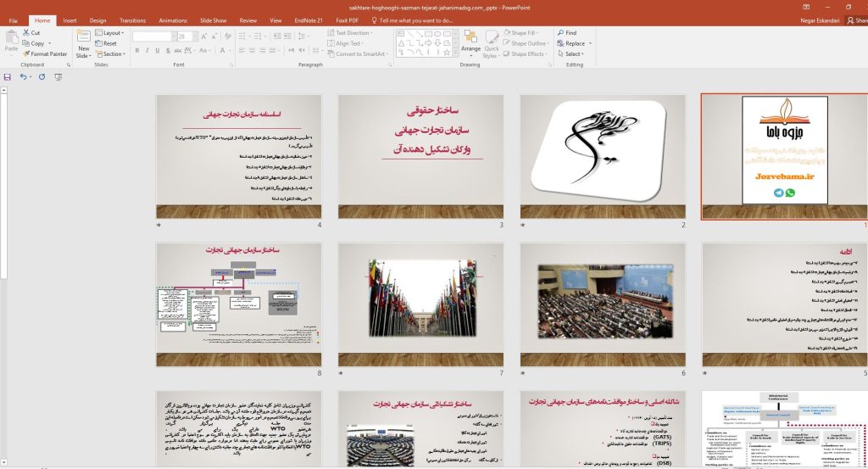Switch to the Design tab
The height and width of the screenshot is (469, 868).
coord(98,20)
